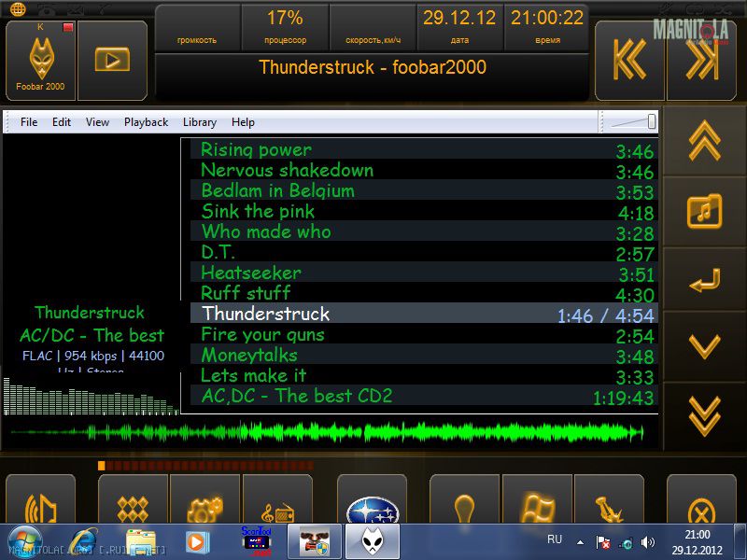
Task: Switch to the foobar2000 taskbar button
Action: [x=372, y=542]
